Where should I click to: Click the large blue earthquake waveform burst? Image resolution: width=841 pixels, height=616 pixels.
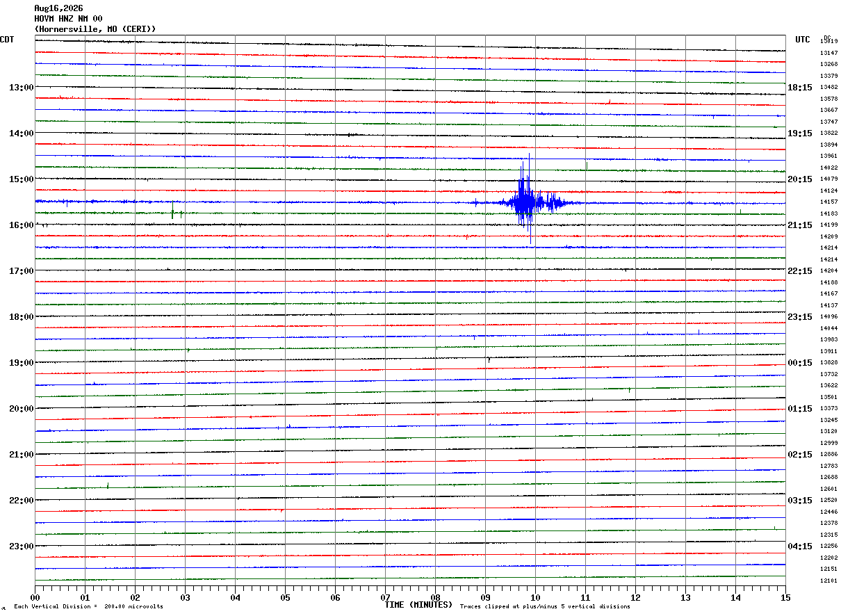(x=532, y=202)
